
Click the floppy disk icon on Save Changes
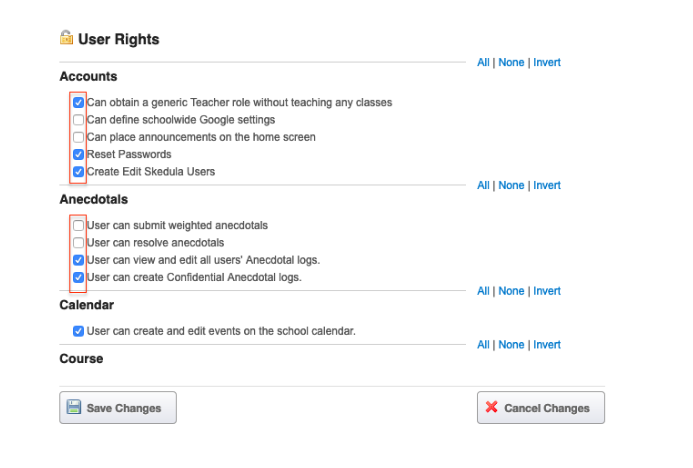[x=74, y=407]
